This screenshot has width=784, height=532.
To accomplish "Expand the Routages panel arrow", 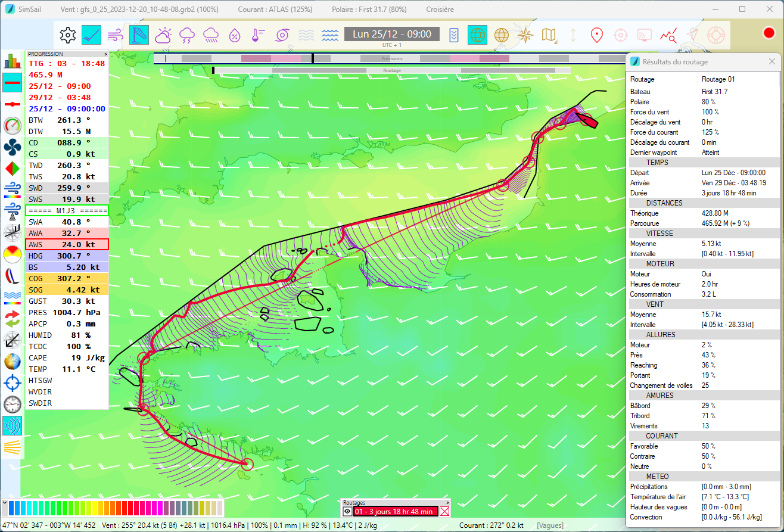I will [447, 503].
